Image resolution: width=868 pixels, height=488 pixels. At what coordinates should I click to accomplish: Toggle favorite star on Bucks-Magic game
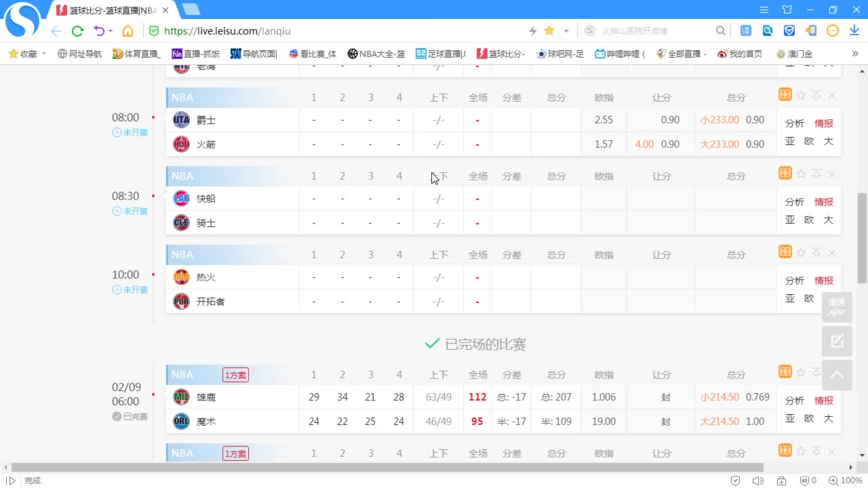click(x=801, y=373)
